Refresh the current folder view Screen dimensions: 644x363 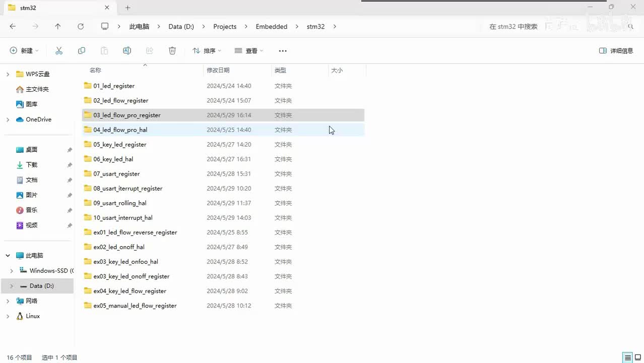click(x=81, y=27)
